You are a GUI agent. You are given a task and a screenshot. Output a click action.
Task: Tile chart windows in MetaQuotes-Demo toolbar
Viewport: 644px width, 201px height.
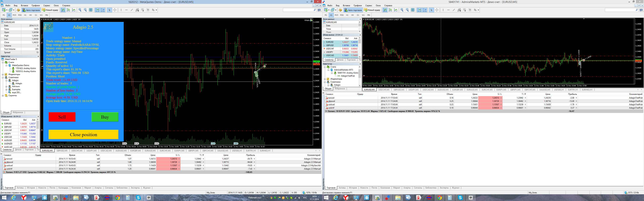pos(91,10)
